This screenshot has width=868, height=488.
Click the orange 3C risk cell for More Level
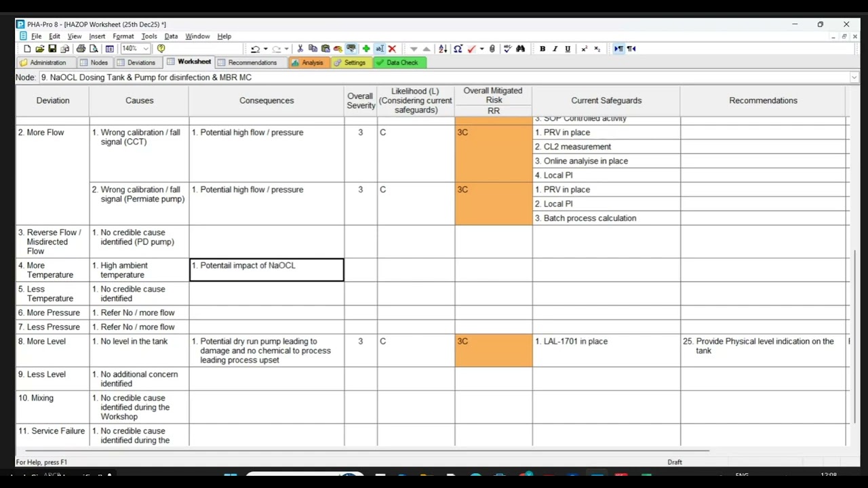tap(494, 350)
